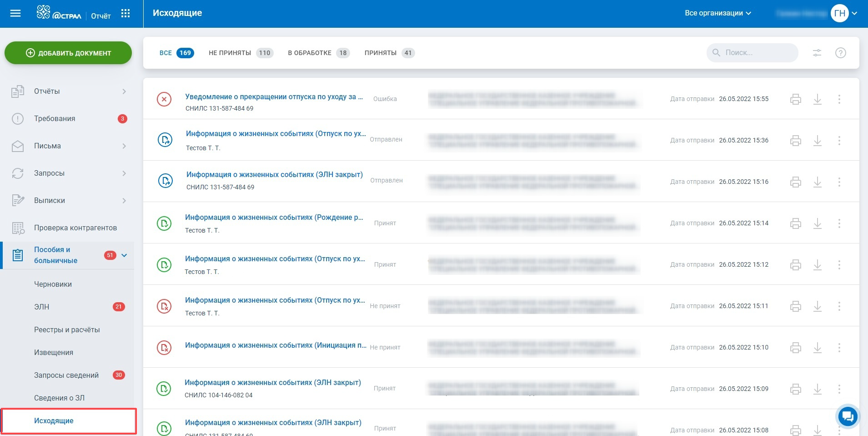Open more options for 15:16 document

click(839, 182)
